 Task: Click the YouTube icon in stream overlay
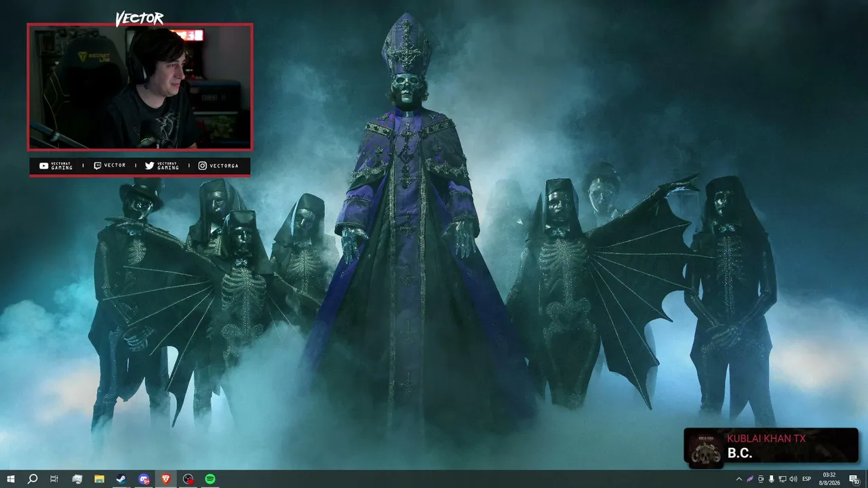click(44, 166)
